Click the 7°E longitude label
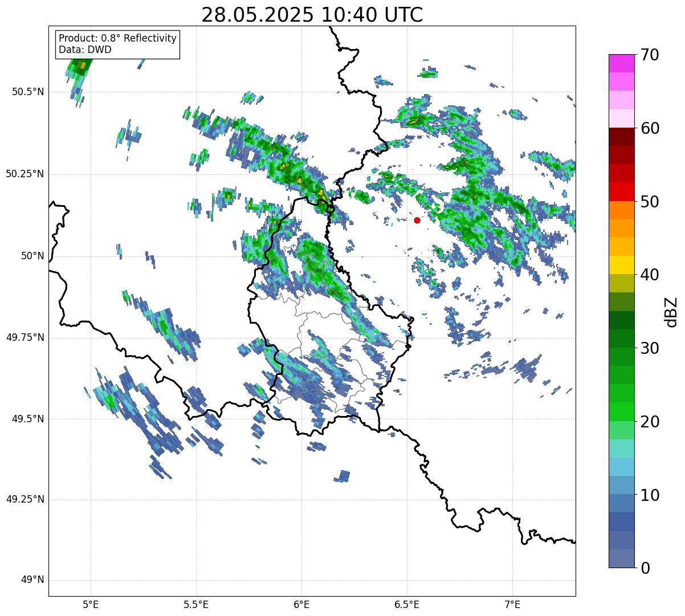Image resolution: width=685 pixels, height=616 pixels. click(x=513, y=605)
